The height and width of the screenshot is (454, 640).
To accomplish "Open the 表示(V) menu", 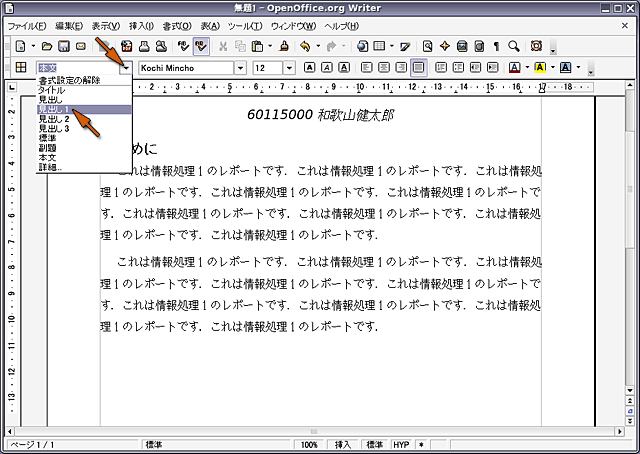I will pyautogui.click(x=106, y=26).
